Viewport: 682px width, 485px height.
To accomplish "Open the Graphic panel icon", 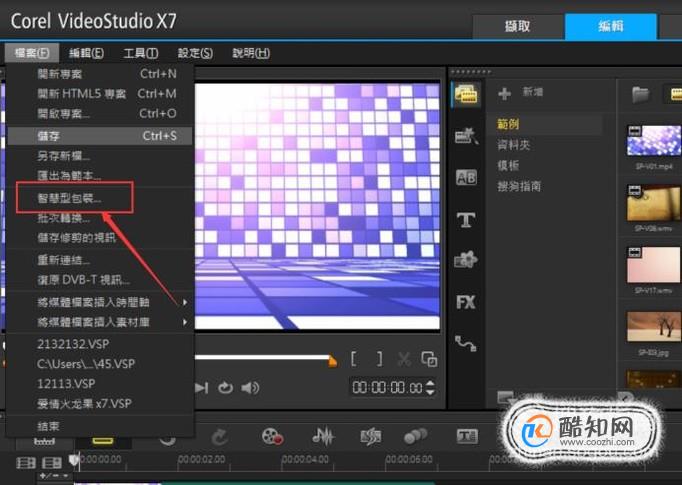I will 466,260.
